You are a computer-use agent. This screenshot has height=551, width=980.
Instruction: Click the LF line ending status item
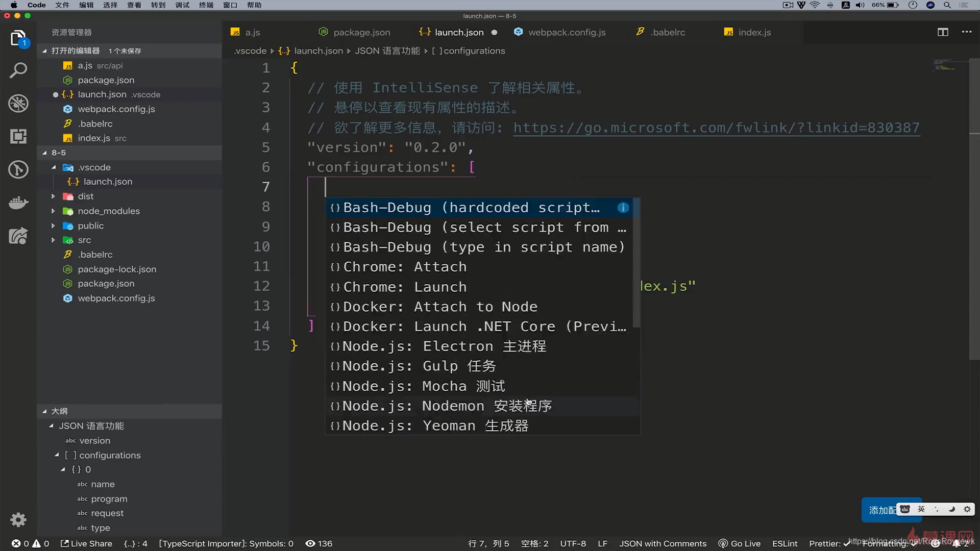click(x=602, y=544)
